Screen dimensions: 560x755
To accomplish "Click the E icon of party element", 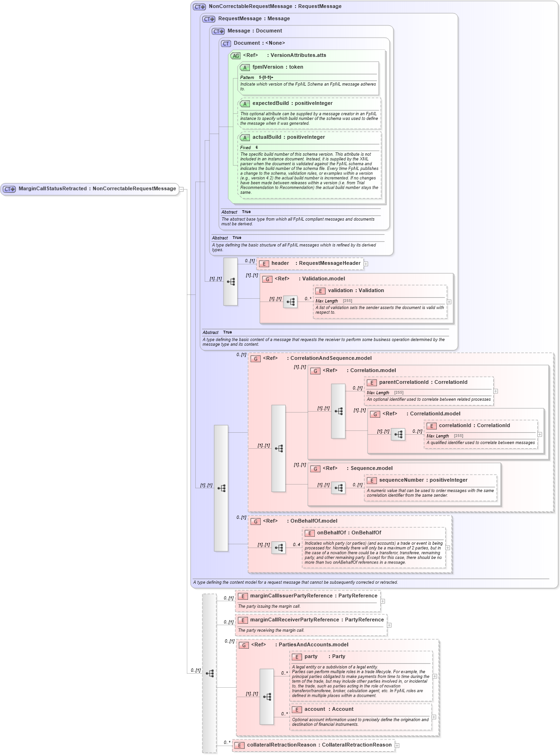I will 297,657.
